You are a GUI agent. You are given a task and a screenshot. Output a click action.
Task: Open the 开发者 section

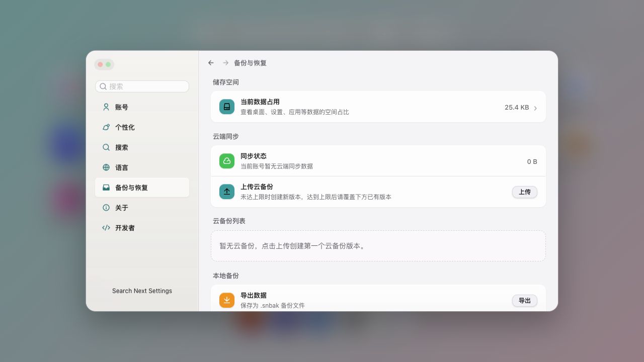point(142,228)
